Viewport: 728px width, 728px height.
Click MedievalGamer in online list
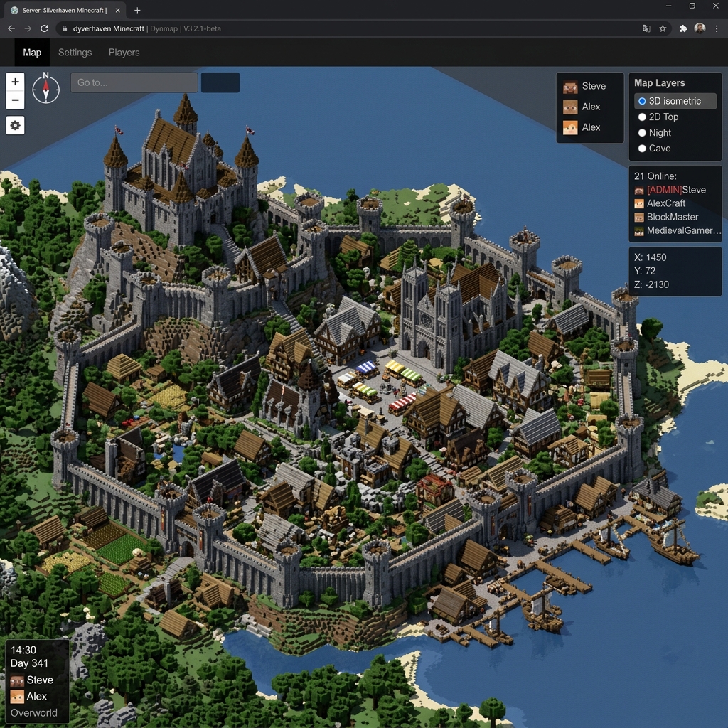tap(683, 231)
